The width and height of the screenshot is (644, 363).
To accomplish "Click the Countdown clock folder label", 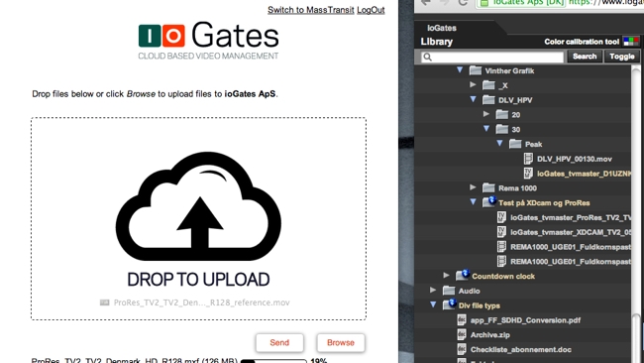I will coord(503,277).
